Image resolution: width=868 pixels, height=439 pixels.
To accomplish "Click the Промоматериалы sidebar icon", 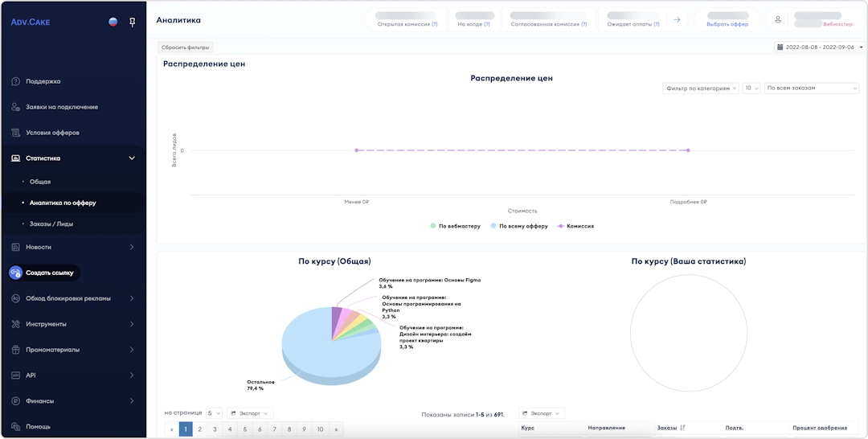I will click(15, 350).
